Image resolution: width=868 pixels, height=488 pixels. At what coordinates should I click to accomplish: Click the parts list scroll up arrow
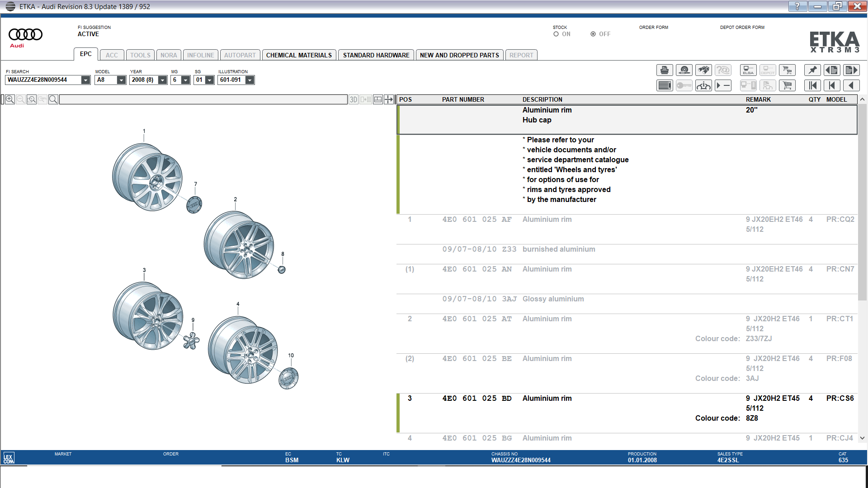coord(862,99)
